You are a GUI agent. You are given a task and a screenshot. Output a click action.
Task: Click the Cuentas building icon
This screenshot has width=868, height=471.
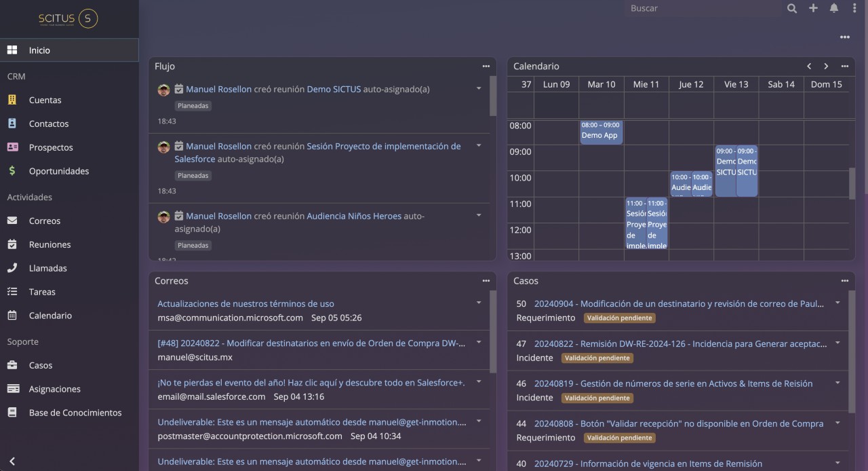pyautogui.click(x=12, y=100)
